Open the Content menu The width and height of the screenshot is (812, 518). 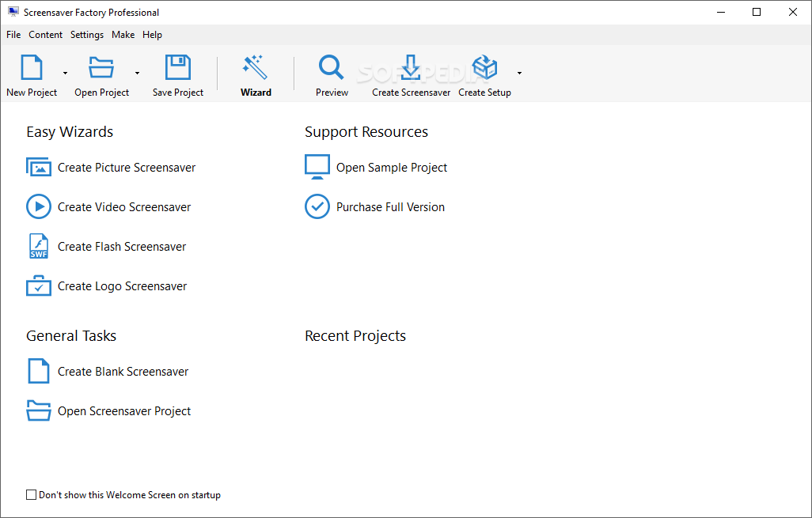(46, 35)
